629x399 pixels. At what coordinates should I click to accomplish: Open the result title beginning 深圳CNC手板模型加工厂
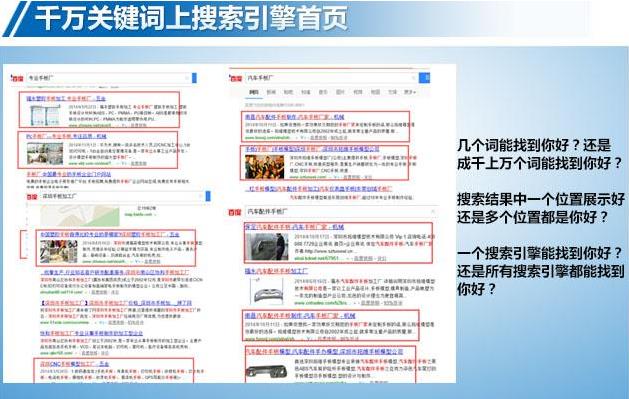[75, 364]
